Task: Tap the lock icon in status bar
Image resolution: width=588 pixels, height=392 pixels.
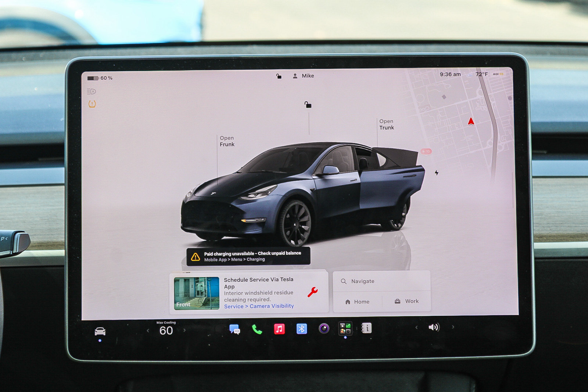Action: point(279,76)
